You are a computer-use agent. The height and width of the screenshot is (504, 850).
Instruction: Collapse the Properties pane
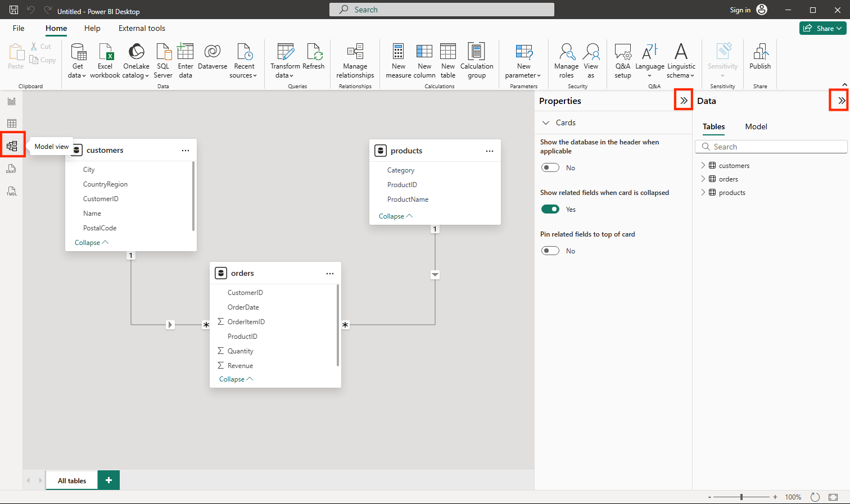[x=684, y=101]
